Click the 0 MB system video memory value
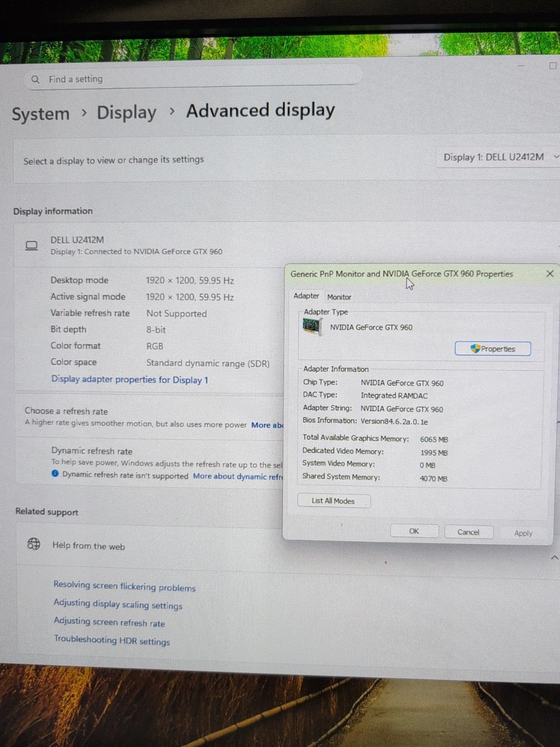The image size is (560, 747). 427,465
